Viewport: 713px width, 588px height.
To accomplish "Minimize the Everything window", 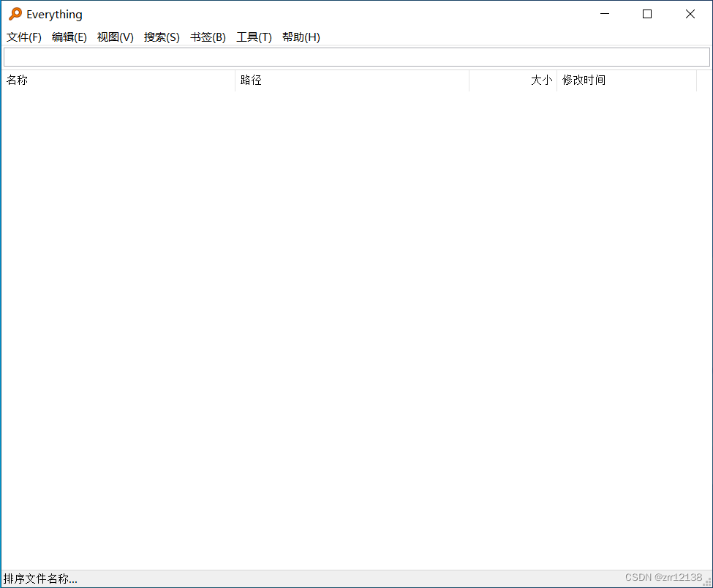I will coord(604,13).
